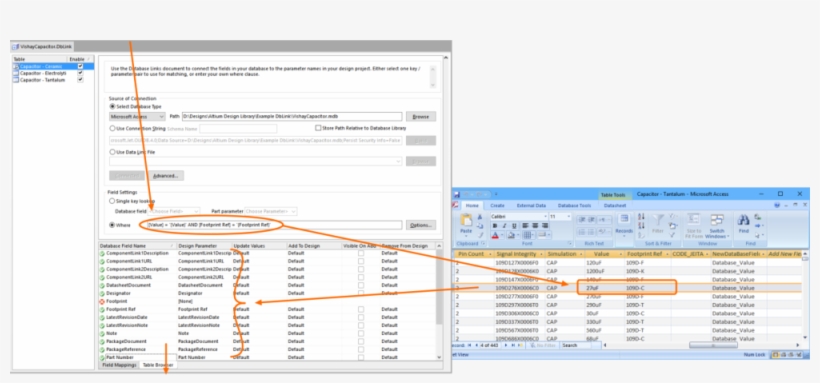Click the First record arrow in Access navigator

[469, 345]
